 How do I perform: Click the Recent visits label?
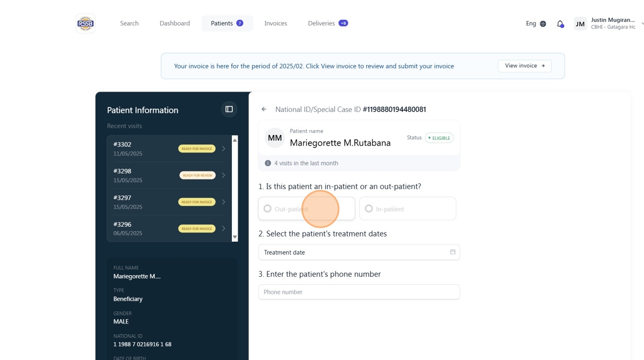point(125,126)
